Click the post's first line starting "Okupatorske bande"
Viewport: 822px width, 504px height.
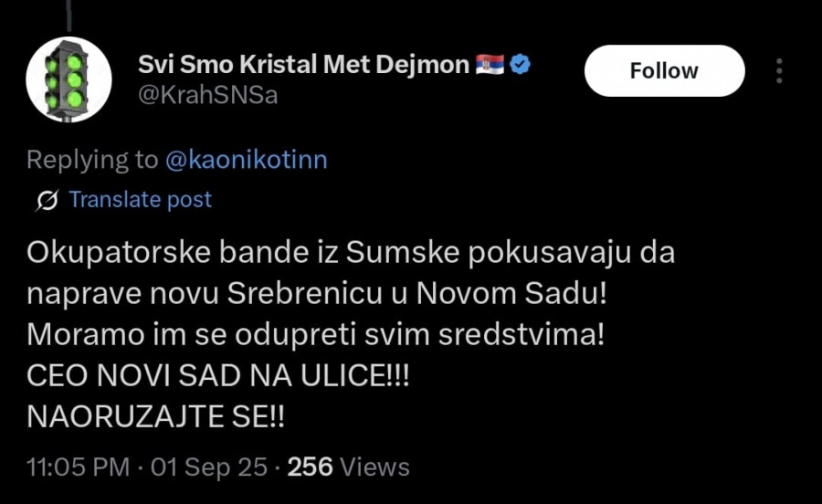(351, 253)
